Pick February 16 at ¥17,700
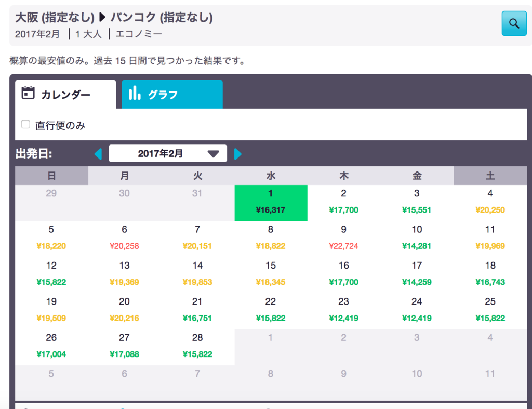532x409 pixels. pos(344,275)
